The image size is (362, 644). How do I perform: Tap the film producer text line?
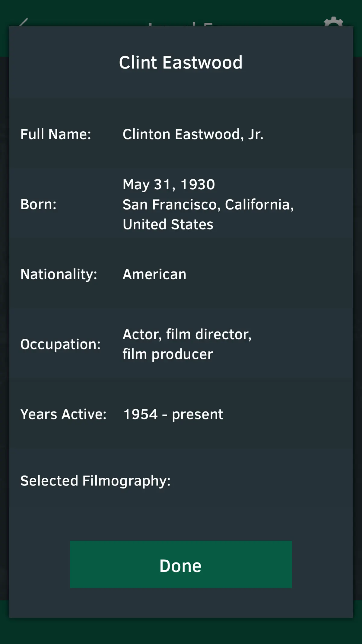click(x=168, y=354)
